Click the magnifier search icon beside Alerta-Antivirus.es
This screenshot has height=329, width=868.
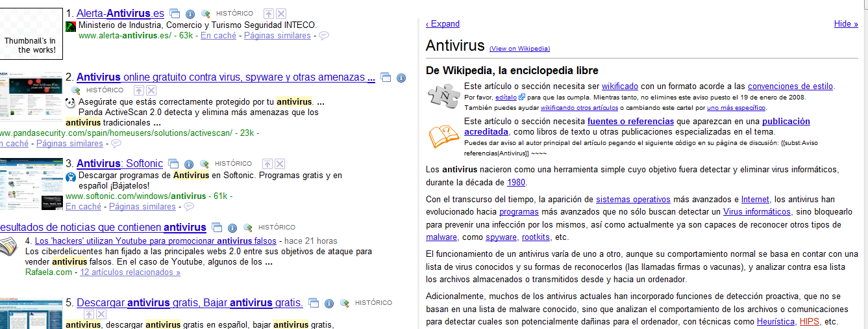click(x=206, y=14)
